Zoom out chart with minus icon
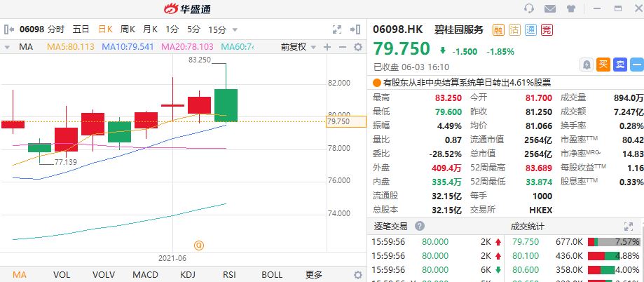The width and height of the screenshot is (644, 282). tap(343, 47)
